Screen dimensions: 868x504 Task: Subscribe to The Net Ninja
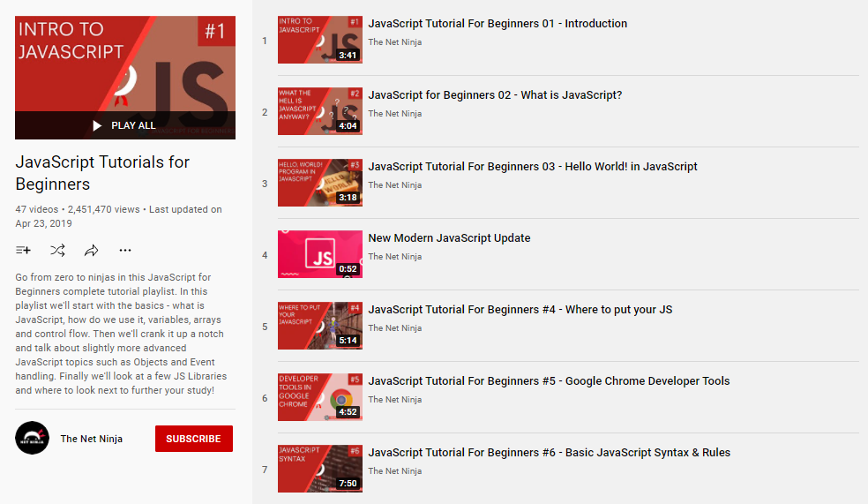click(x=194, y=439)
